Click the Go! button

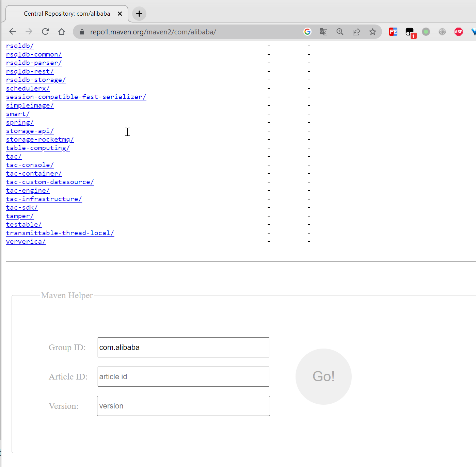coord(323,376)
